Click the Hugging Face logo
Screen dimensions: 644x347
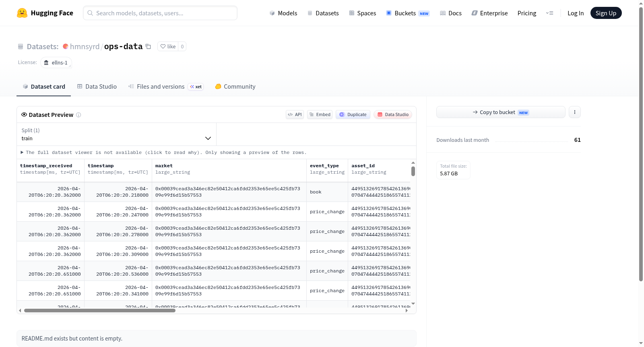(x=45, y=13)
